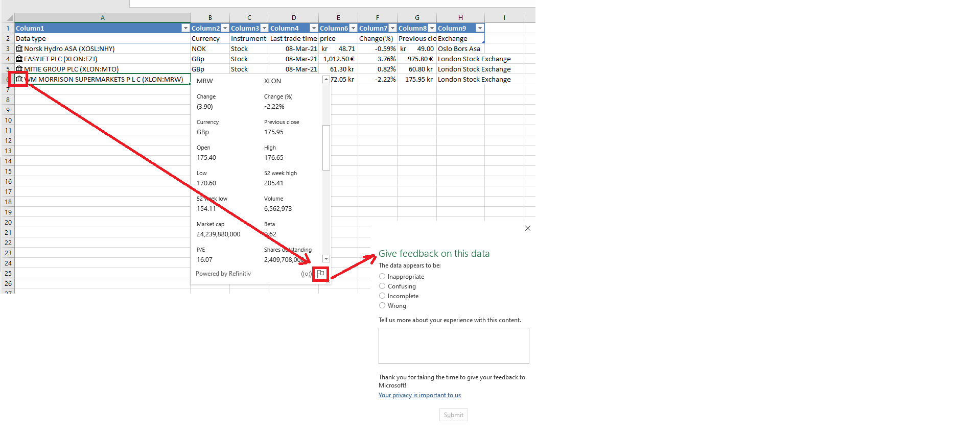Select the Wrong radio option
Image resolution: width=980 pixels, height=437 pixels.
pyautogui.click(x=382, y=305)
